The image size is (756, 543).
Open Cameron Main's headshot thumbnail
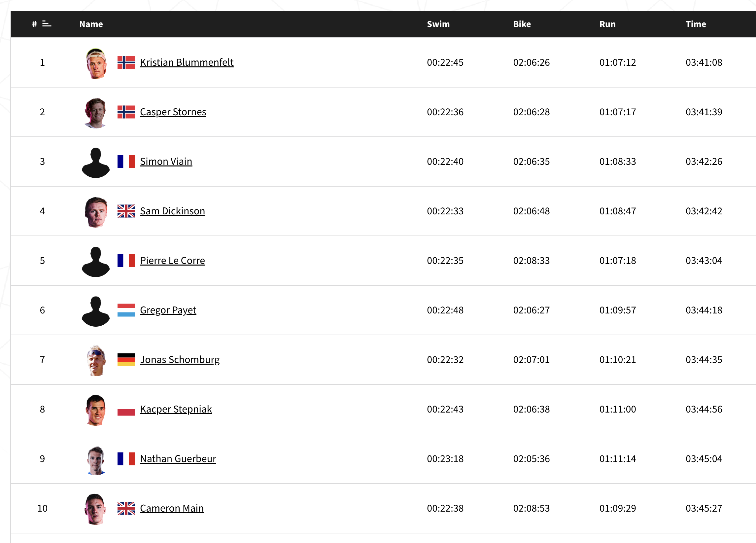[x=96, y=509]
